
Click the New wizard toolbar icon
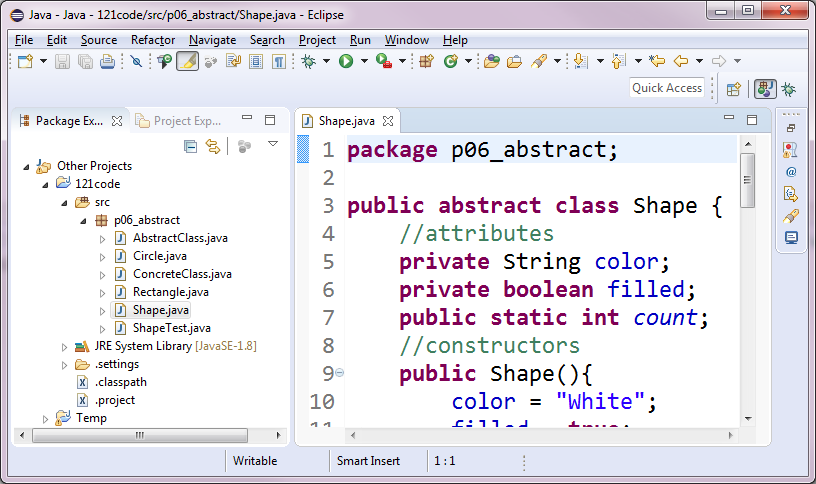click(26, 61)
